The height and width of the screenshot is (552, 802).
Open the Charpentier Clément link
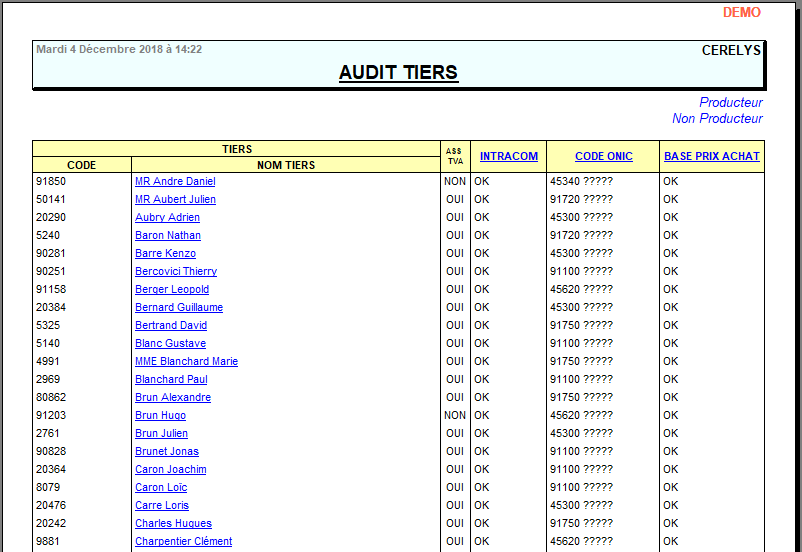pos(183,542)
